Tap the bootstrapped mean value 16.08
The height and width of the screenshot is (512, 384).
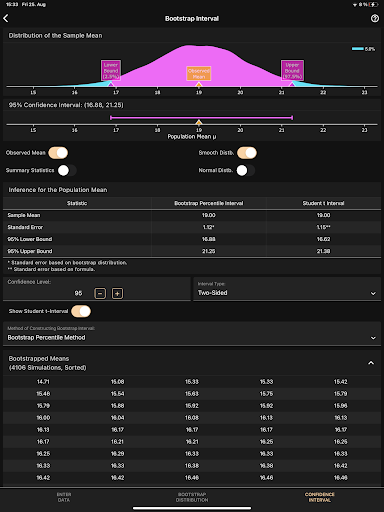pos(192,418)
